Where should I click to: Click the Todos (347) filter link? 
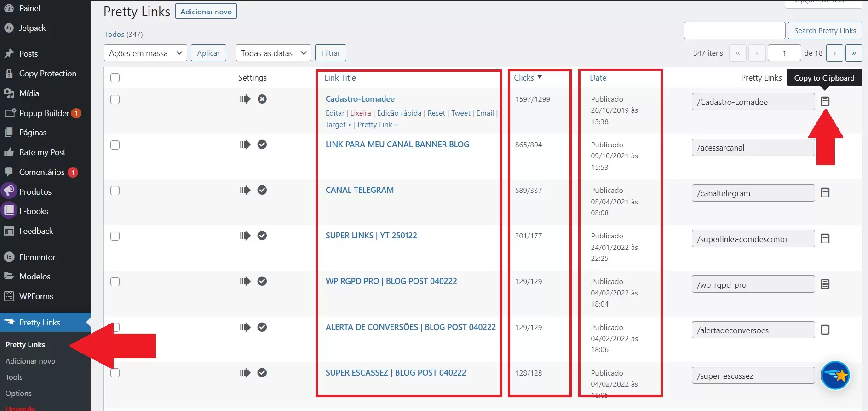pyautogui.click(x=124, y=34)
